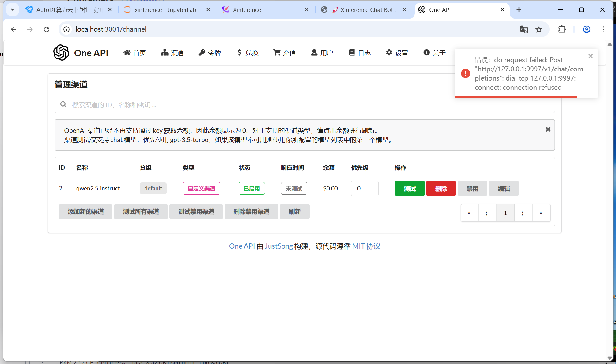Dismiss the connection refused error toast
616x364 pixels.
click(x=591, y=56)
